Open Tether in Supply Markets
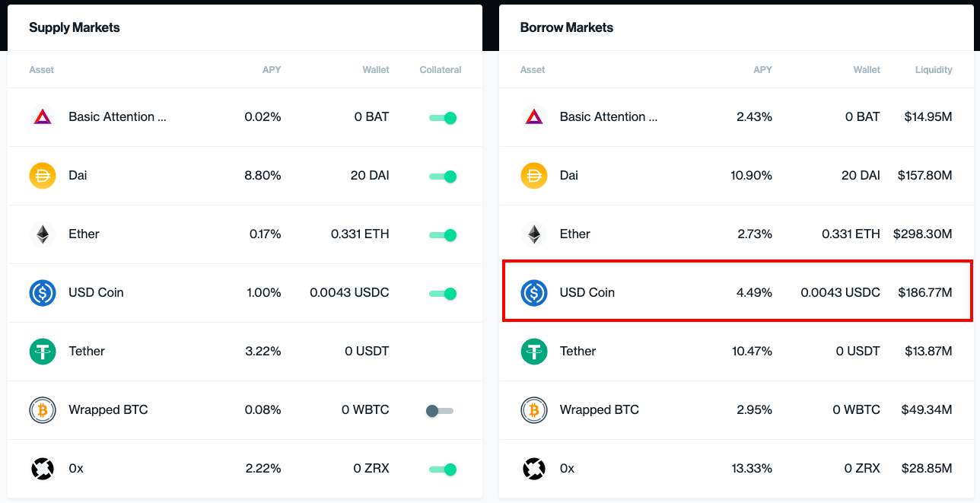The height and width of the screenshot is (503, 980). point(245,352)
